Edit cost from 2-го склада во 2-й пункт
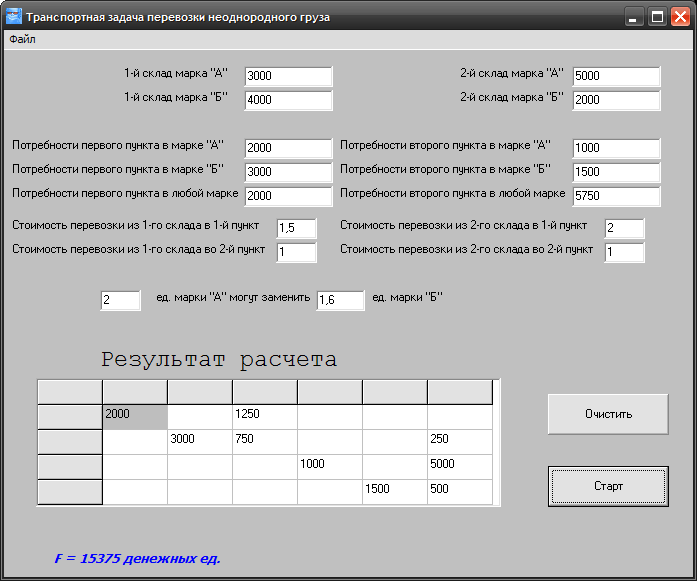The width and height of the screenshot is (697, 581). pos(624,252)
